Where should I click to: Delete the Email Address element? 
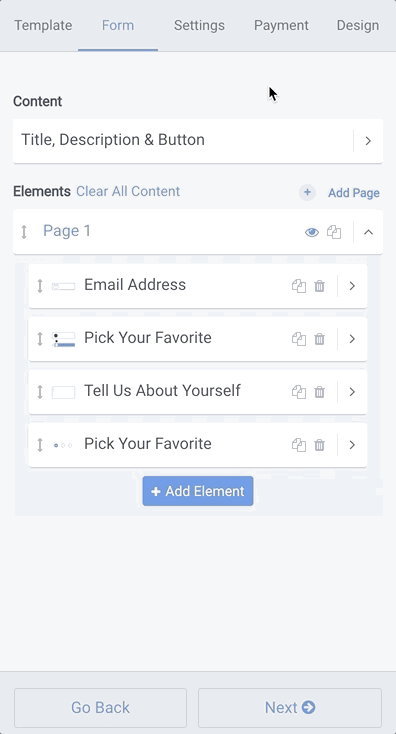pos(319,286)
